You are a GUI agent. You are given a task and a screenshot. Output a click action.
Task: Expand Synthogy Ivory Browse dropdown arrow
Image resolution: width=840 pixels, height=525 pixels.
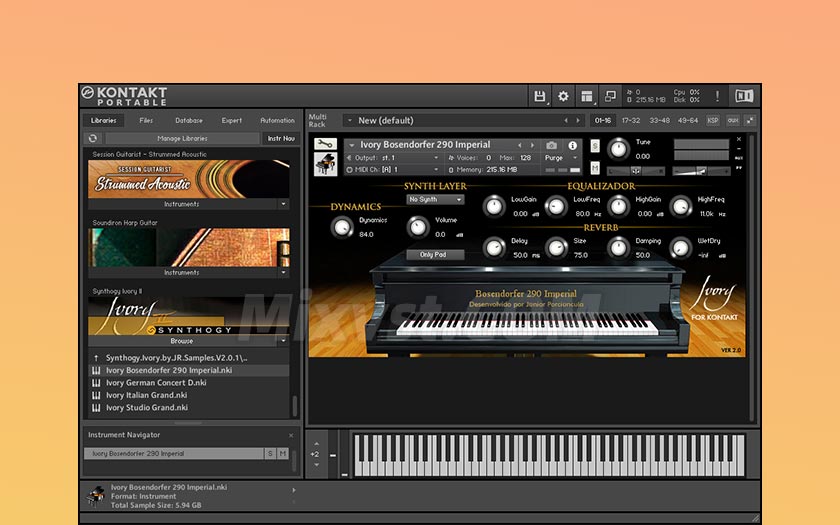click(283, 341)
